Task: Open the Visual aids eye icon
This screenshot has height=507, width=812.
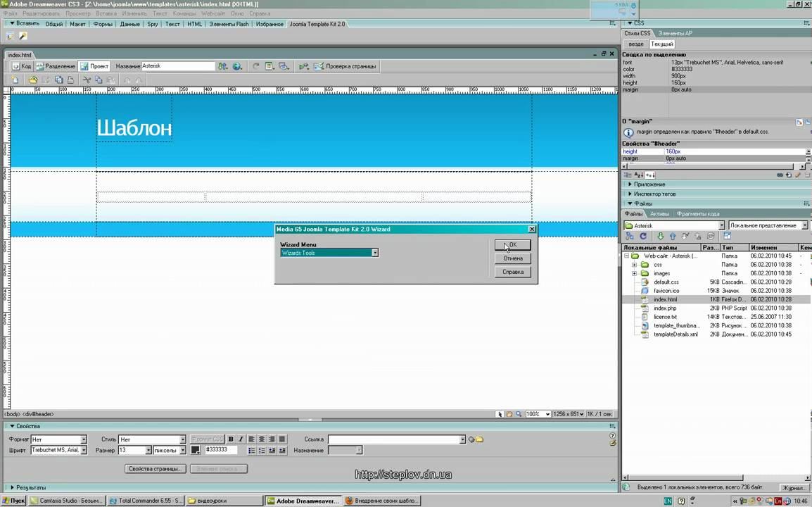Action: point(284,66)
